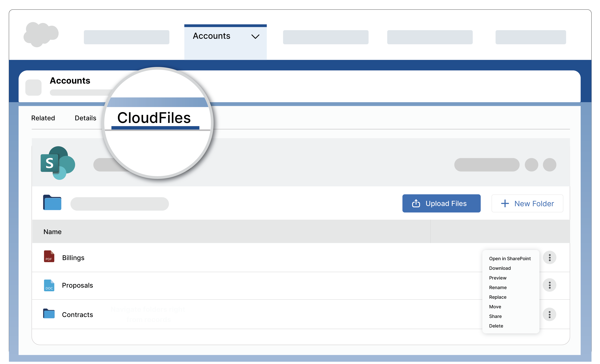Click the Proposals DOC file icon

pos(49,285)
